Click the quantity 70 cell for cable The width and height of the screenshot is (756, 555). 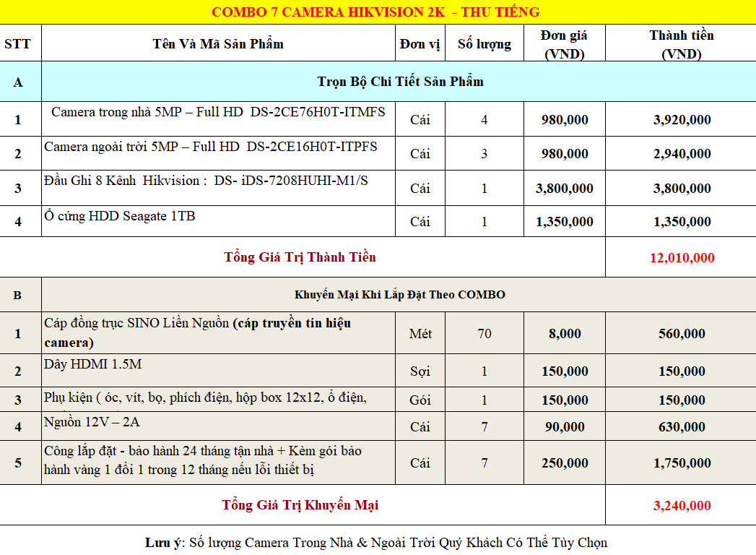(484, 334)
